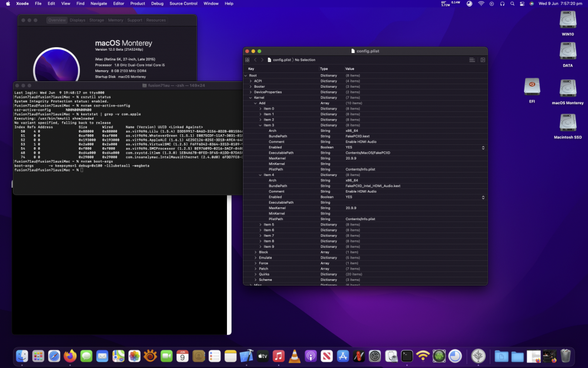Open the Debug menu

click(x=157, y=4)
